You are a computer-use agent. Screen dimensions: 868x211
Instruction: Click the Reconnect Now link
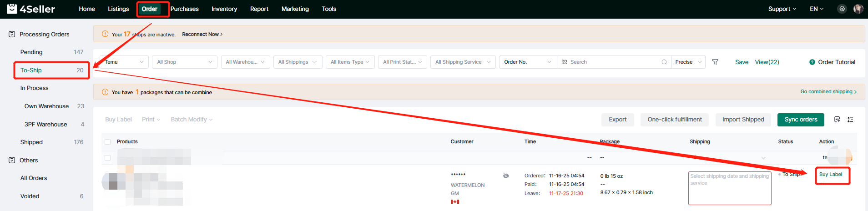point(202,35)
